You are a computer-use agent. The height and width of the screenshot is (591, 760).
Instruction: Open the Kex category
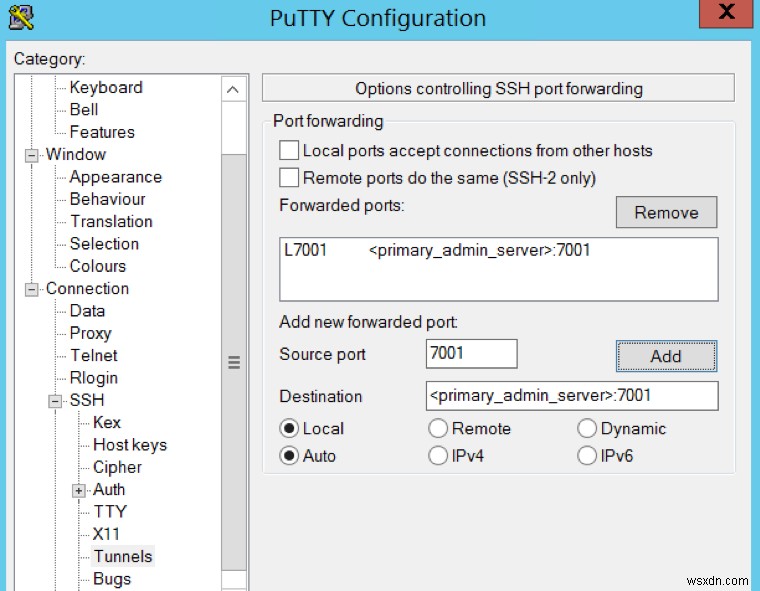point(107,422)
